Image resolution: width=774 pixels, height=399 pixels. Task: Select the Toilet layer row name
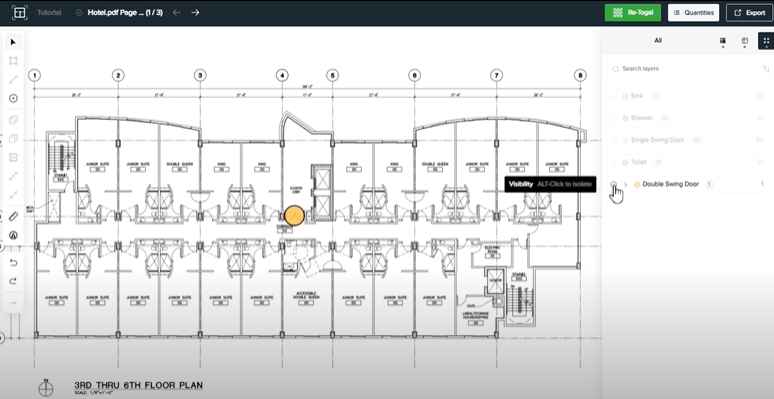(x=638, y=162)
